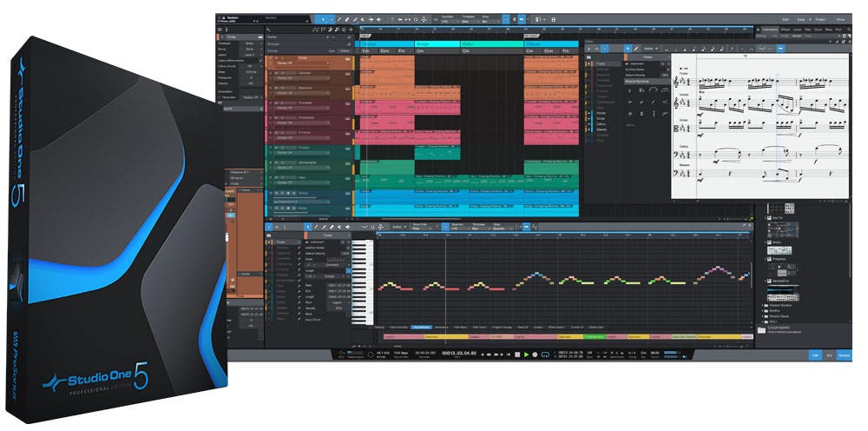Toggle Autoscroll in the main toolbar
Screen dimensions: 868x431
coord(522,19)
